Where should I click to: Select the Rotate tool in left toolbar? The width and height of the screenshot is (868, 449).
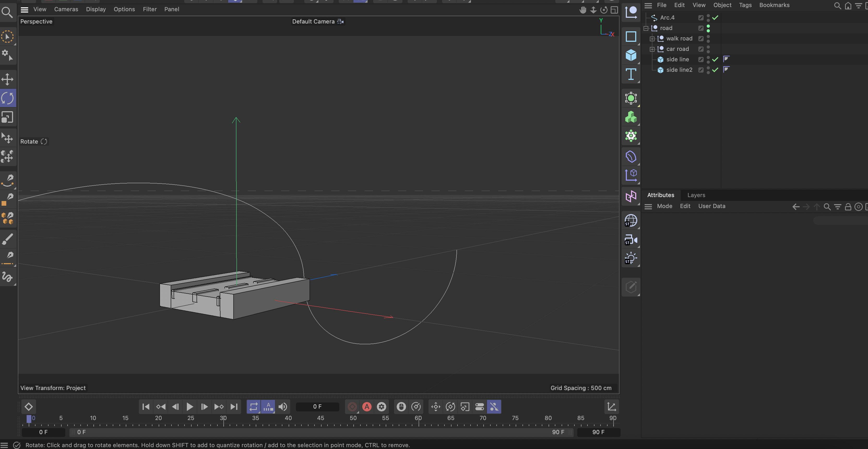click(7, 98)
